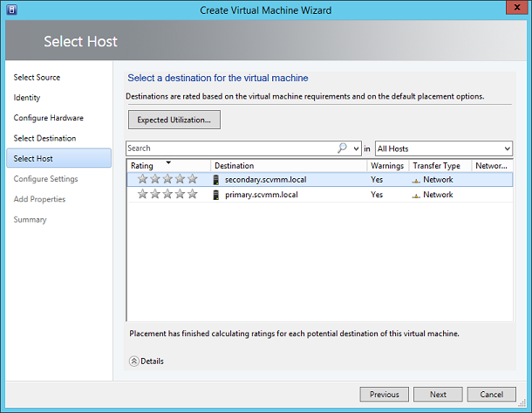Expand the Details section chevron
Screen dimensions: 532x413
point(134,361)
